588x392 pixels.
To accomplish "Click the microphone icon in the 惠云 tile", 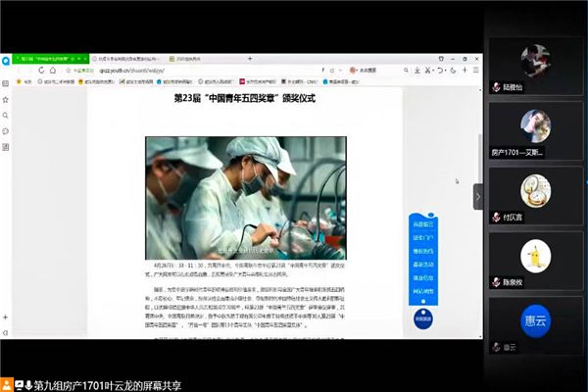I will [x=496, y=347].
